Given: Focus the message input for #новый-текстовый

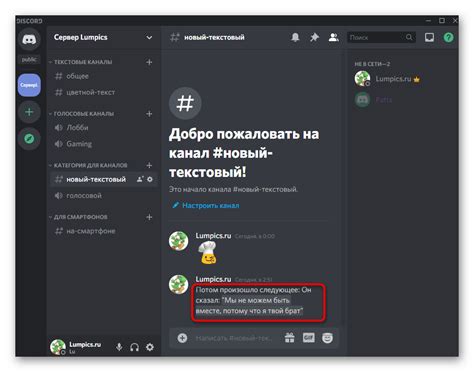Looking at the screenshot, I should (x=234, y=338).
